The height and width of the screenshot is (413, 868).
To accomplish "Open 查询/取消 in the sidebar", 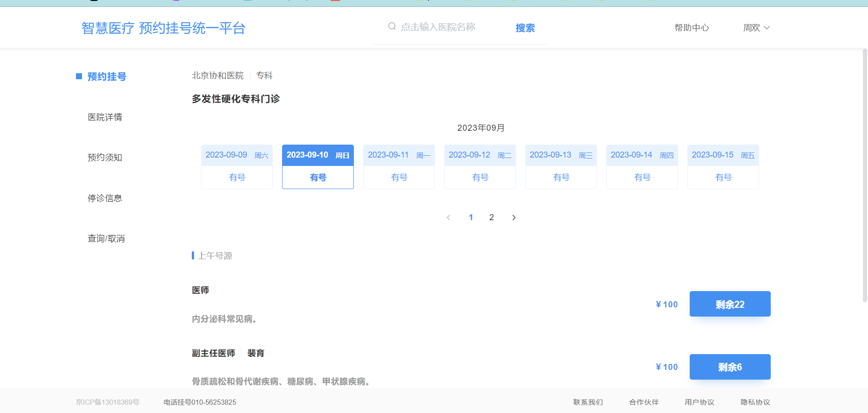I will coord(107,239).
